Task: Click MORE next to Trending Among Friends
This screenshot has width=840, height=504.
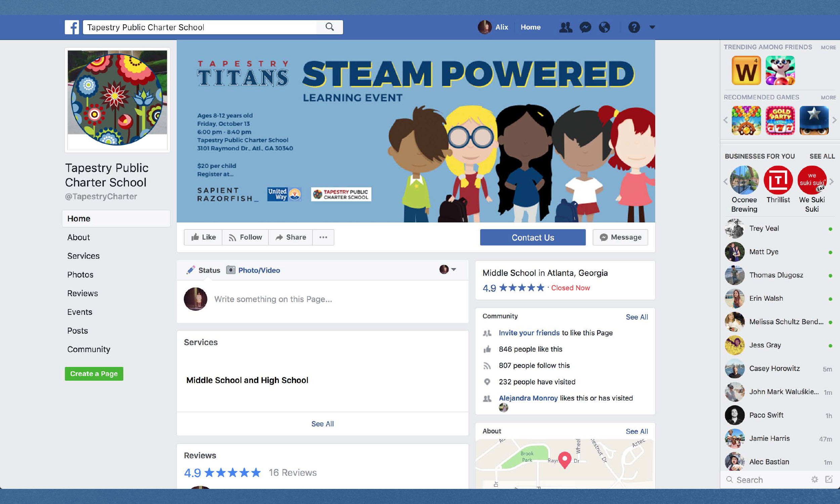Action: pyautogui.click(x=828, y=48)
